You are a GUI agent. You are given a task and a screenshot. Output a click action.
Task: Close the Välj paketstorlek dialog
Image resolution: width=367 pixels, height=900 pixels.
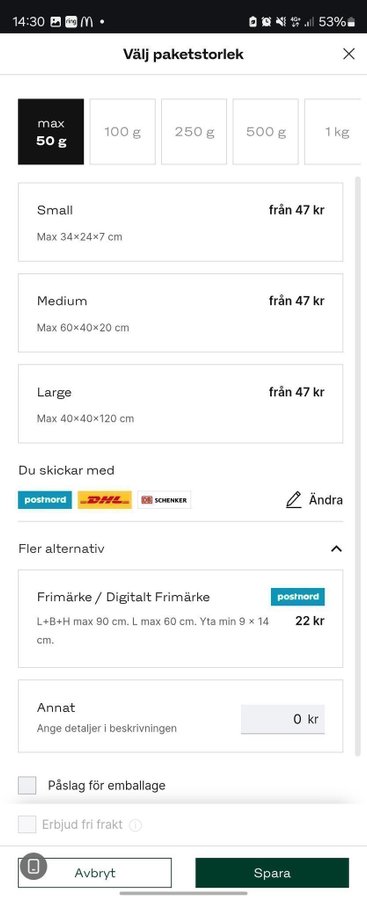click(x=349, y=54)
